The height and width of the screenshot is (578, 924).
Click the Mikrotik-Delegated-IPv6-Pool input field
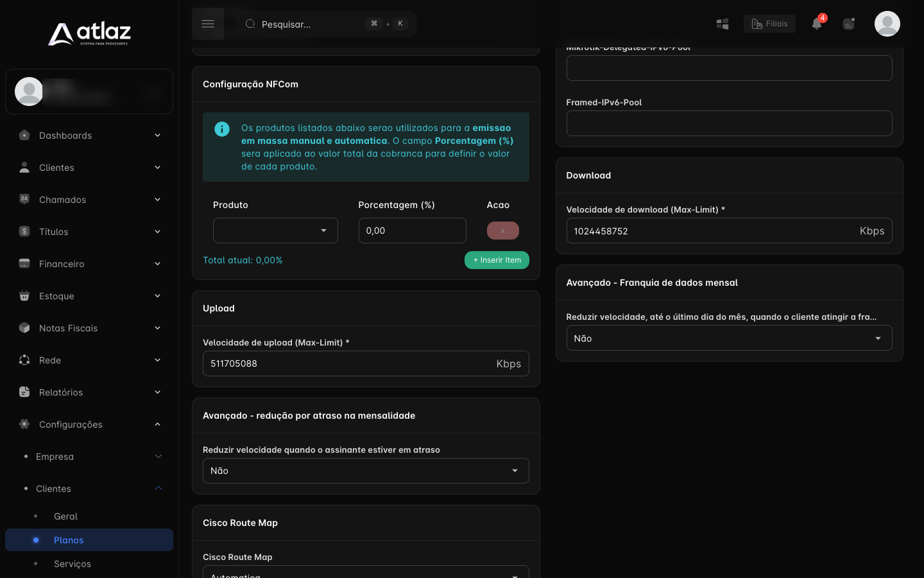click(729, 68)
